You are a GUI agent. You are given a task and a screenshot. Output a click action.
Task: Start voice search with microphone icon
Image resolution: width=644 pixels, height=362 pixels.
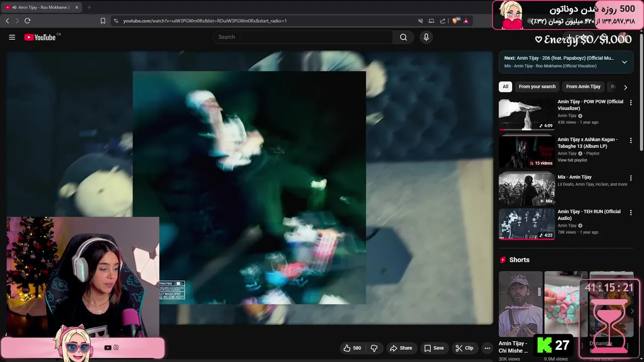pyautogui.click(x=426, y=37)
